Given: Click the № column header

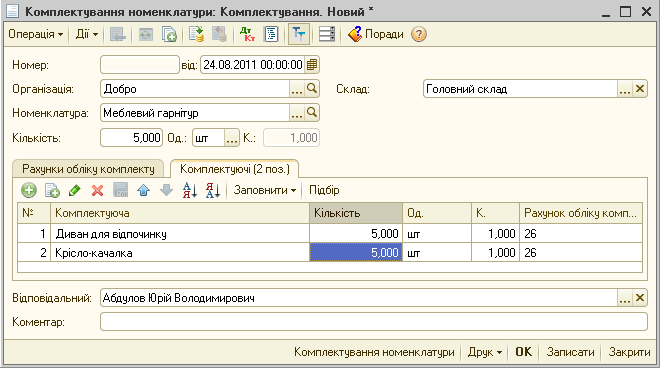Looking at the screenshot, I should 34,213.
